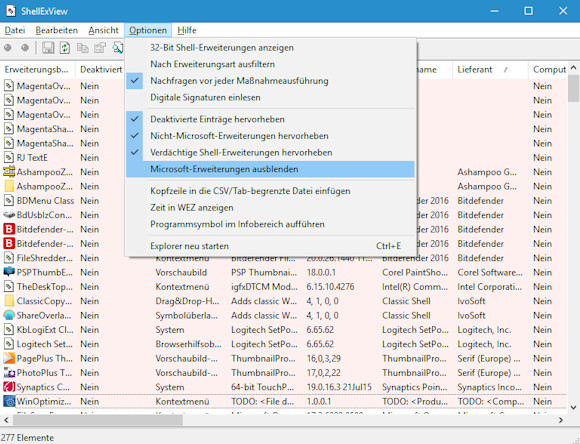Toggle Nachfragen vor jeder Maßnahmeausführung option

[270, 81]
